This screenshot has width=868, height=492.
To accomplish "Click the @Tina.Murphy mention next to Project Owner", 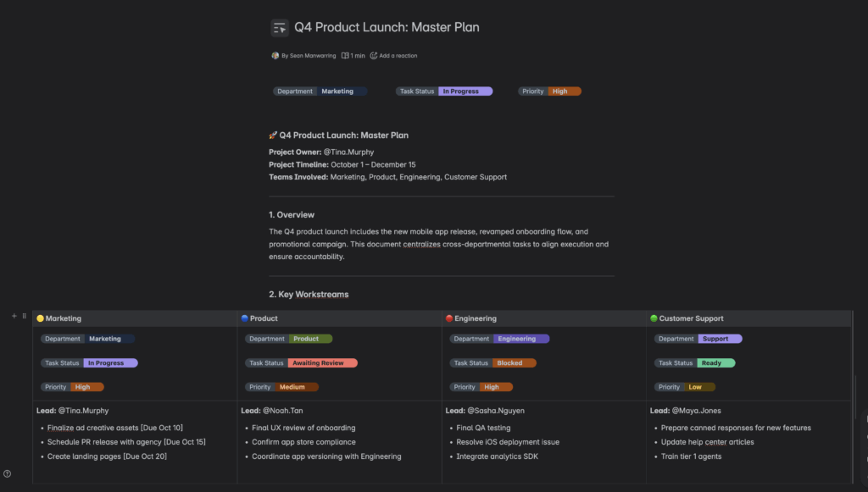I will 348,152.
